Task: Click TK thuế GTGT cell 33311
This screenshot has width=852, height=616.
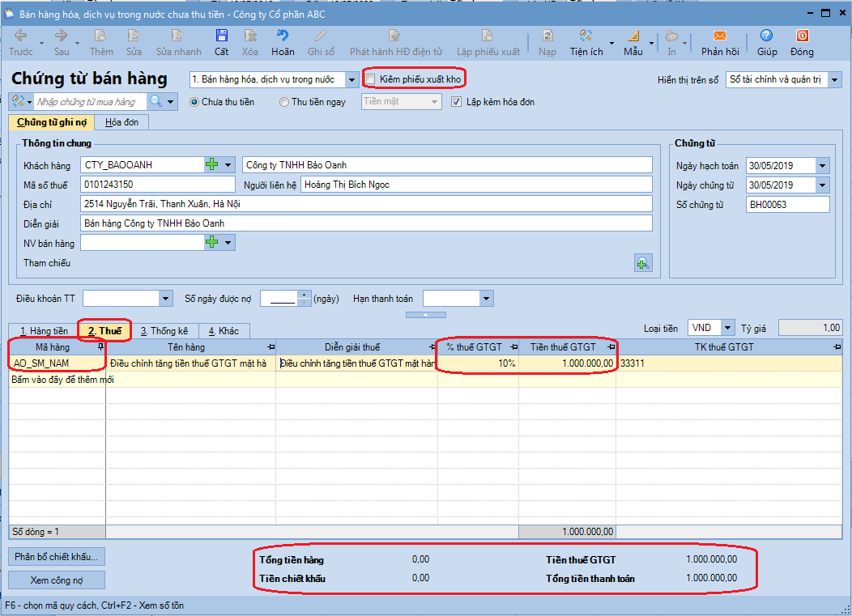Action: (x=729, y=363)
